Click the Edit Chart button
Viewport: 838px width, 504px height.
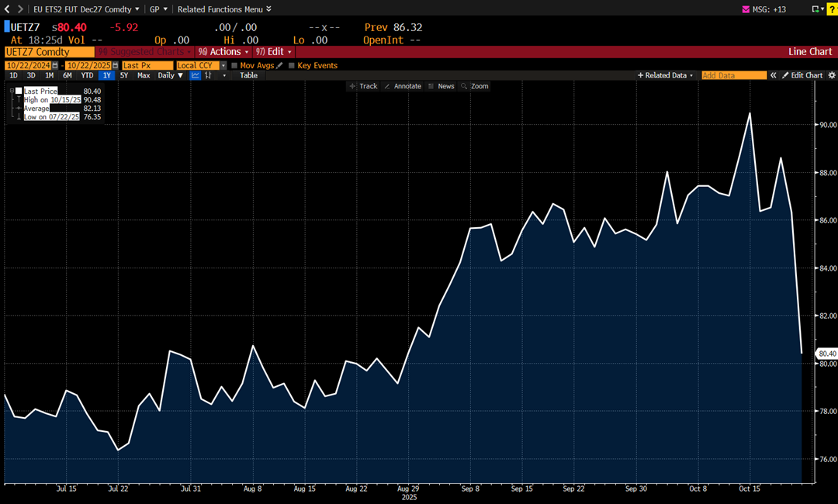[802, 75]
